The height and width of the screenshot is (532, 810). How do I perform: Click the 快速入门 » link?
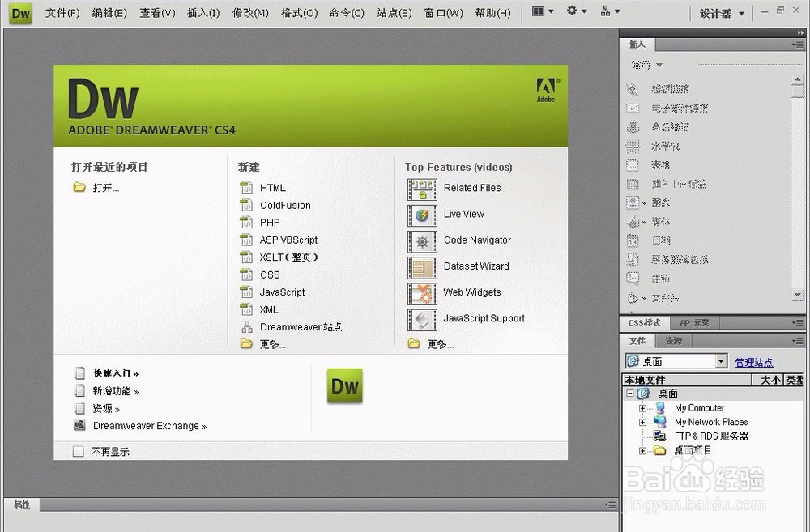[116, 373]
